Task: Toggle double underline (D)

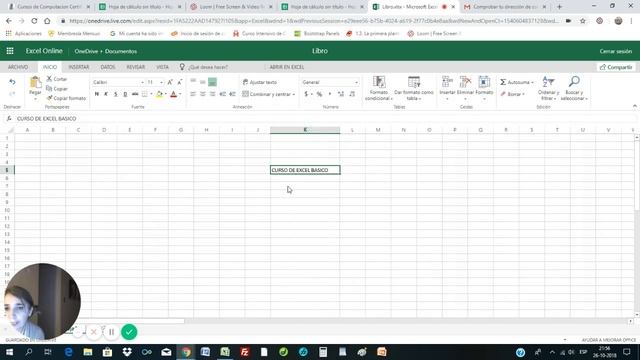Action: [125, 94]
